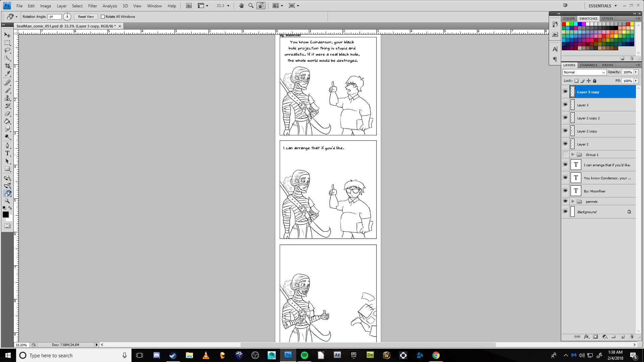
Task: Open the blend mode Normal dropdown
Action: click(x=584, y=72)
